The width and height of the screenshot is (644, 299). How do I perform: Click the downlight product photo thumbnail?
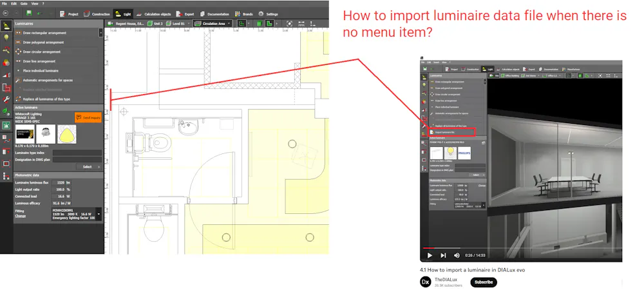coord(46,134)
